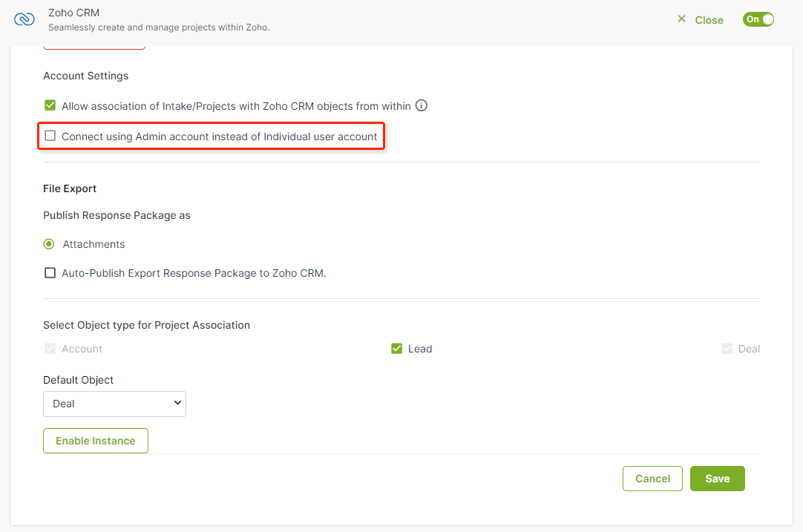Click the Cancel button
803x532 pixels.
(652, 479)
